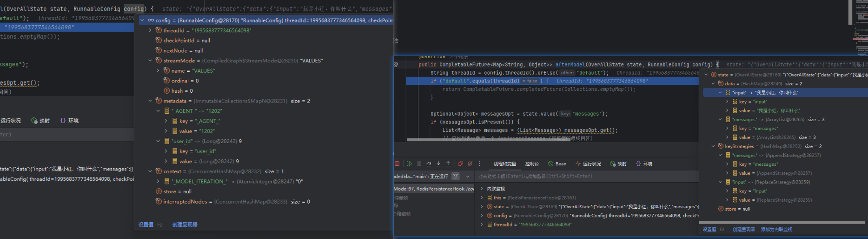Select store = null row in state popup
This screenshot has height=239, width=868.
point(785,209)
